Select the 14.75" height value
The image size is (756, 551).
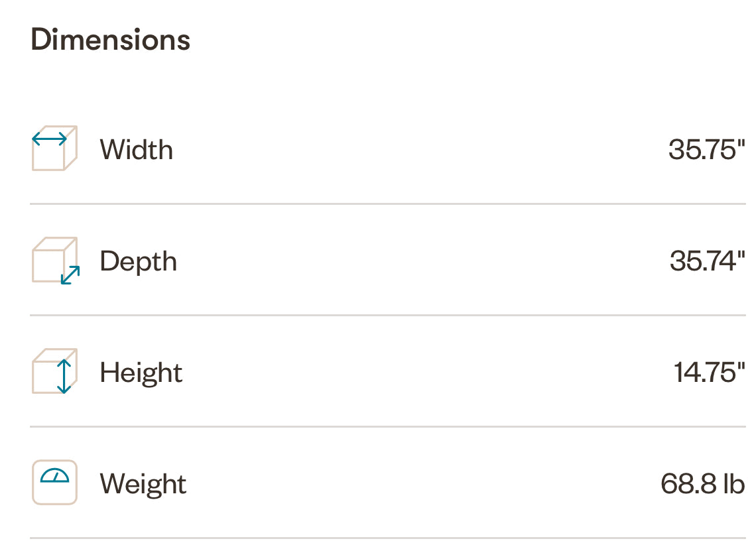click(710, 372)
